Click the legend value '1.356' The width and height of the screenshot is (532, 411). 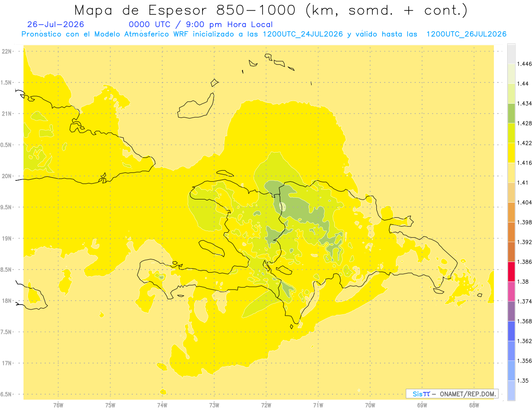tap(524, 361)
